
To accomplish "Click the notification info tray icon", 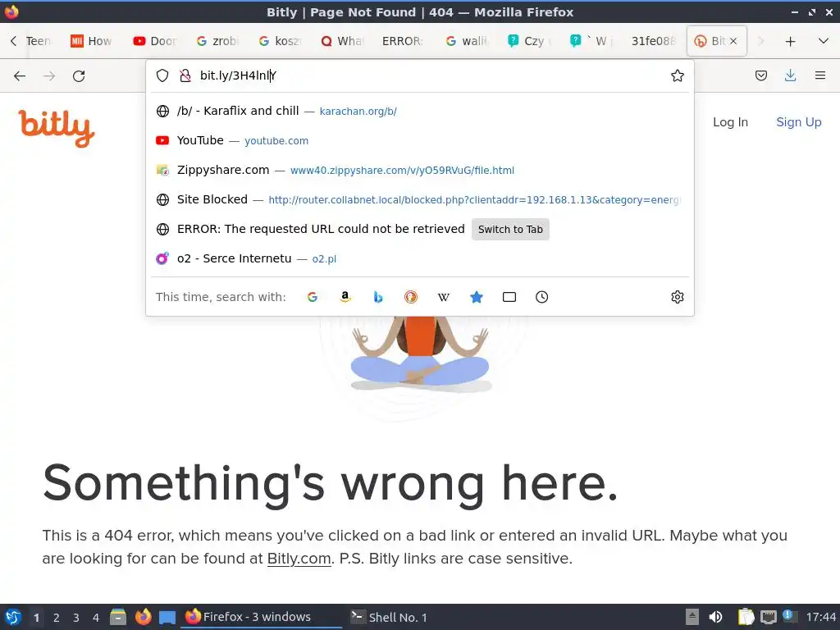I will (788, 616).
